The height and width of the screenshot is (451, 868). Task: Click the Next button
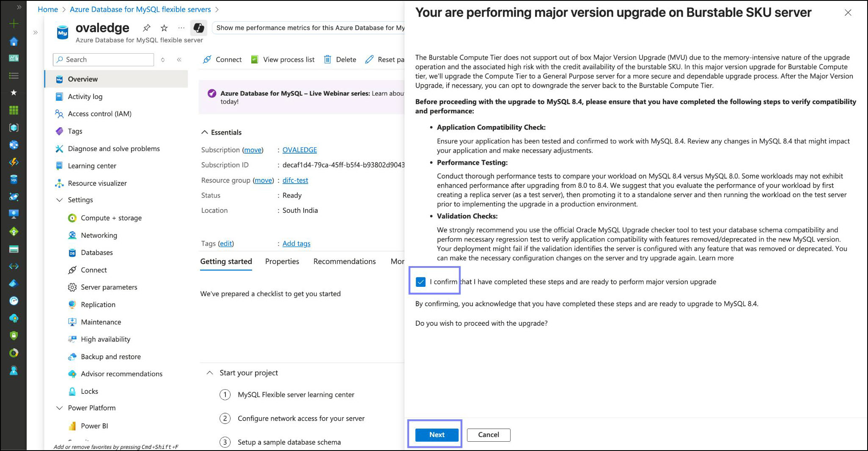[437, 434]
